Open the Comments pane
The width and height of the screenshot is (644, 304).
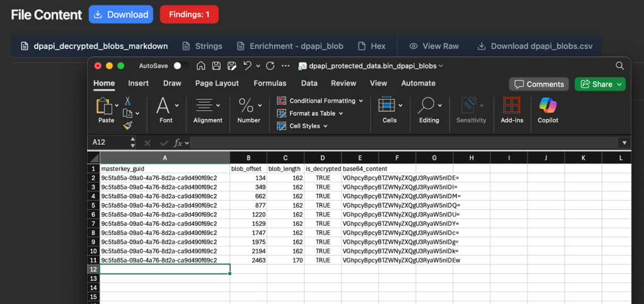539,84
